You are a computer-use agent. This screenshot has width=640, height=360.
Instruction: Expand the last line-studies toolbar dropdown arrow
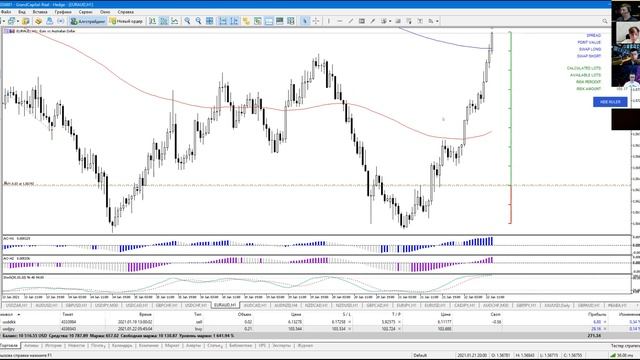[x=437, y=21]
